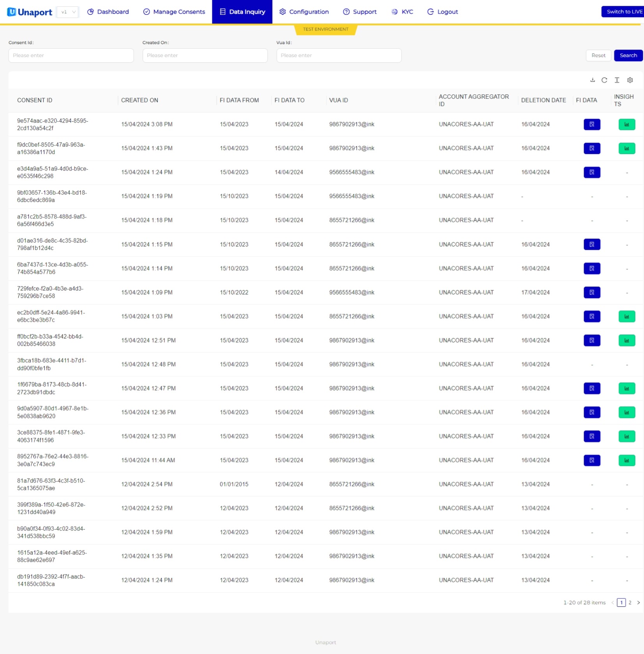Select consent db191d89-2392-4f7f-aacb cell
Viewport: 644px width, 654px height.
tap(51, 580)
